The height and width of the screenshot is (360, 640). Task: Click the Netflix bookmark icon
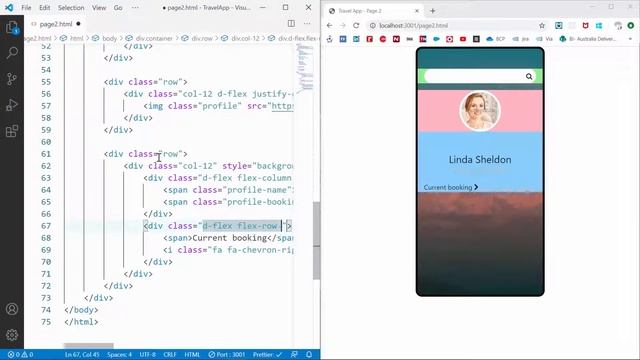396,39
